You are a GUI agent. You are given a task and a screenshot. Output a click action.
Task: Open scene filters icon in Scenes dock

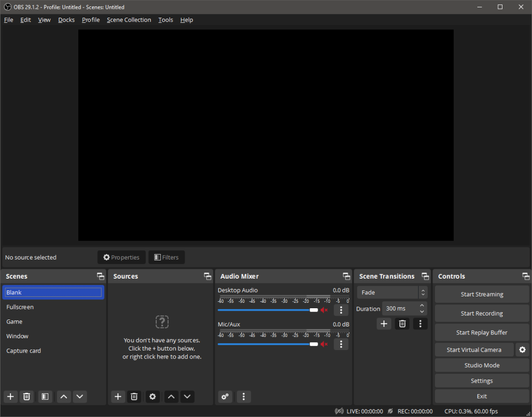45,396
